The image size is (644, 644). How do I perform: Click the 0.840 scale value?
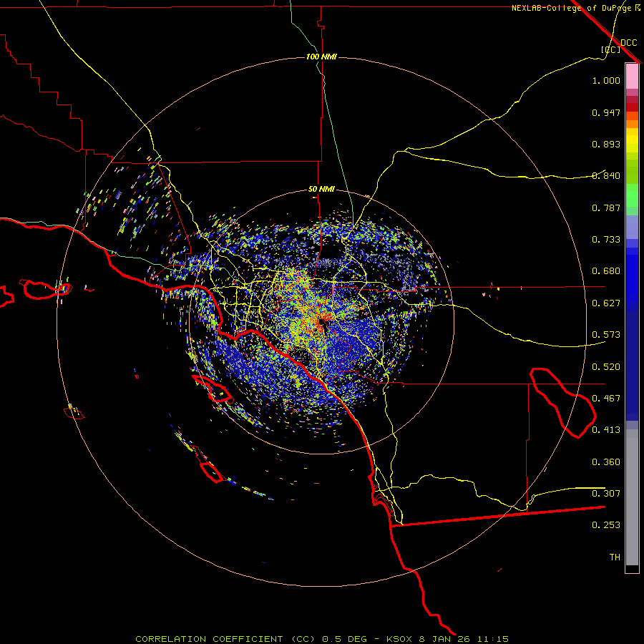point(606,176)
